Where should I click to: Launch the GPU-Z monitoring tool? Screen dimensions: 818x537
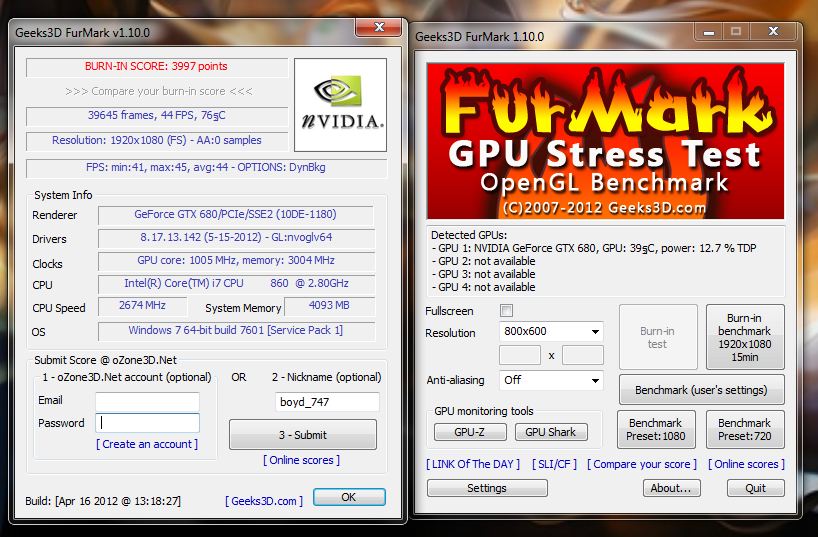470,432
